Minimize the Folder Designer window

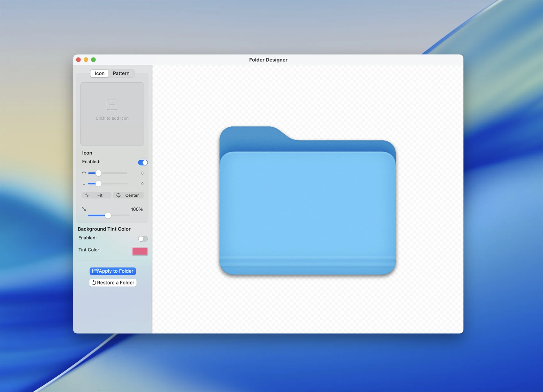pos(86,60)
